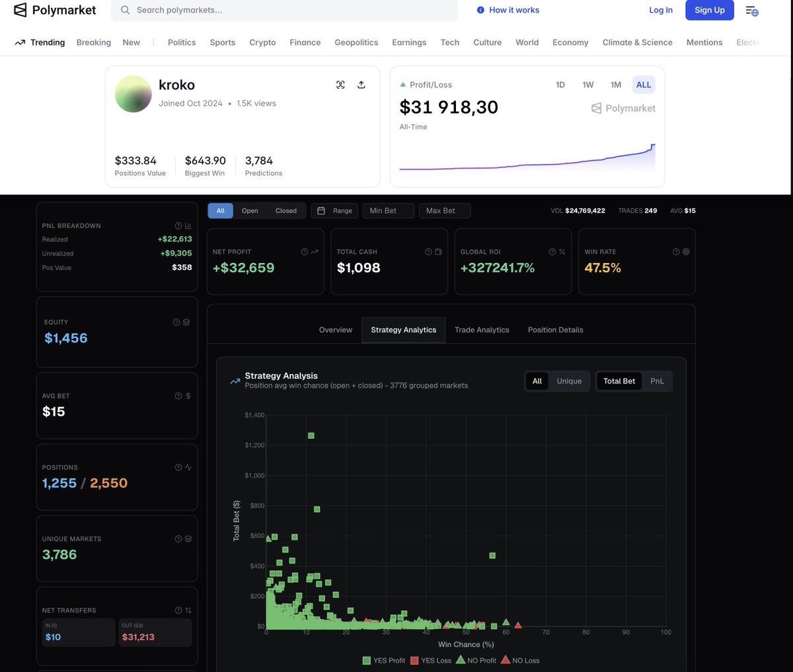Click the Avg Bet help icon
Image resolution: width=793 pixels, height=672 pixels.
(x=178, y=396)
